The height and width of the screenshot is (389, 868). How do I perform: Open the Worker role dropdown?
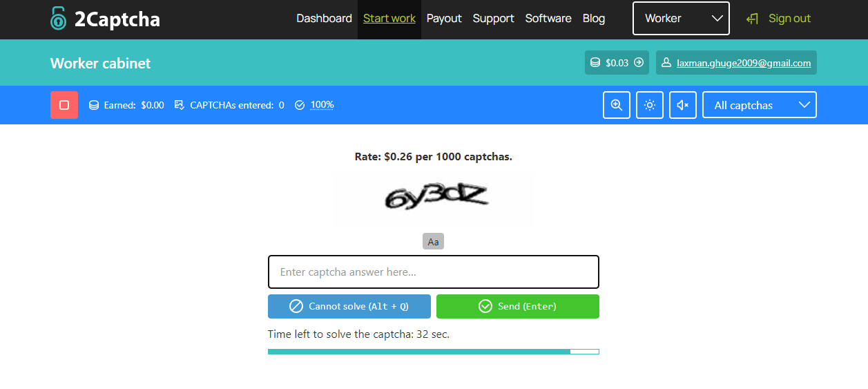point(681,19)
